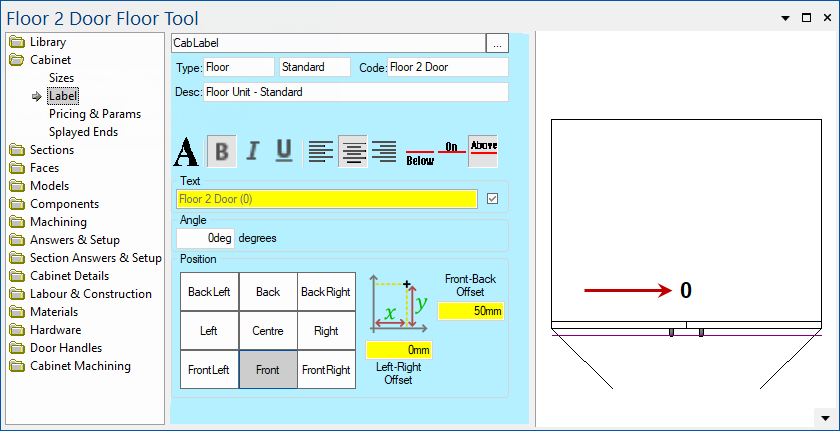Image resolution: width=840 pixels, height=431 pixels.
Task: Set label position to Right
Action: [x=326, y=331]
